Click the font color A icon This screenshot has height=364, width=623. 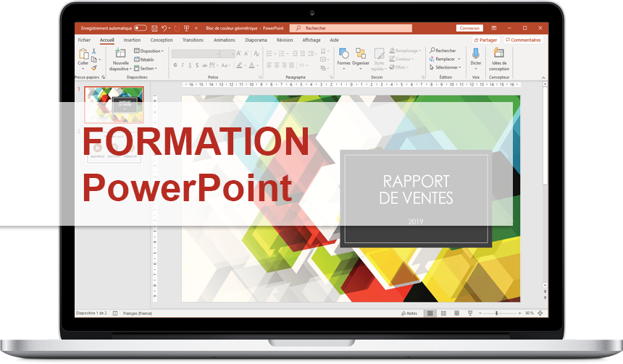point(251,65)
